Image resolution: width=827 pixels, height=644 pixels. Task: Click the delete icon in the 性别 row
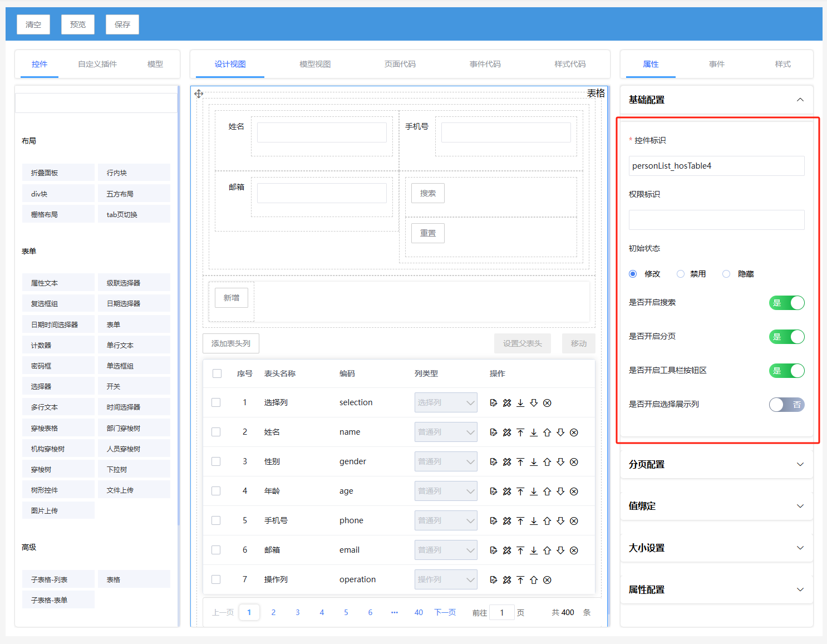coord(574,462)
